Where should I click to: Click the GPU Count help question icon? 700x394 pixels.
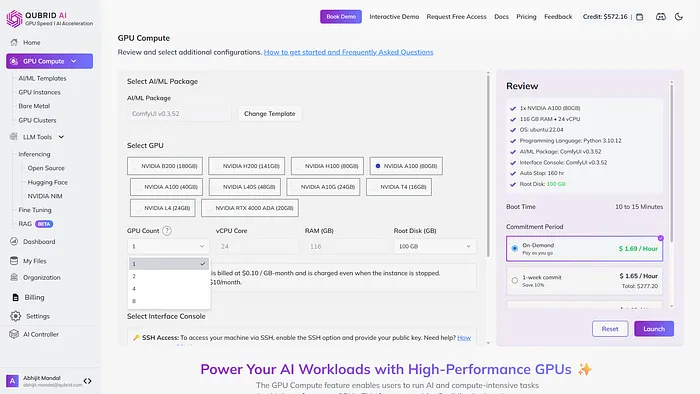click(x=167, y=231)
